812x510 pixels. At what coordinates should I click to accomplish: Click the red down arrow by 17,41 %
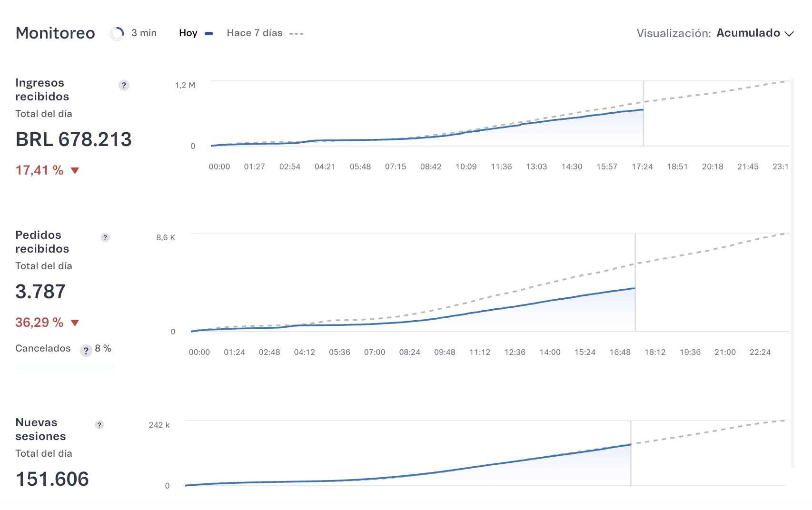tap(75, 170)
